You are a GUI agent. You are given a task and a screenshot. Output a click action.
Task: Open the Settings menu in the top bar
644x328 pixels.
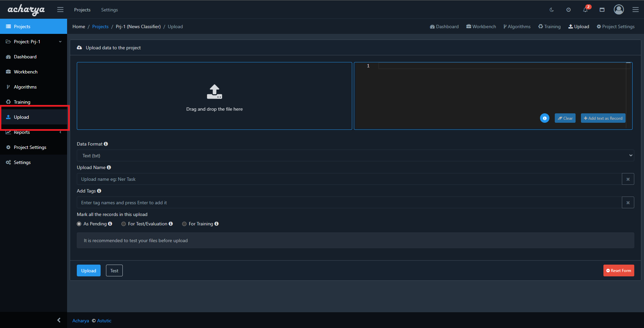point(109,10)
